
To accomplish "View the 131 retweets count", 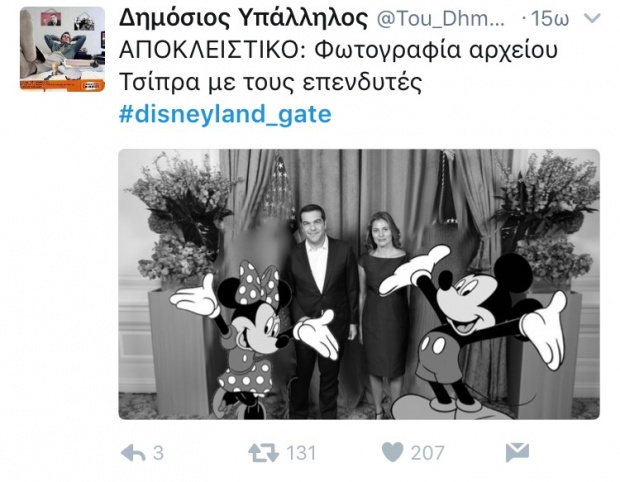I will 301,453.
